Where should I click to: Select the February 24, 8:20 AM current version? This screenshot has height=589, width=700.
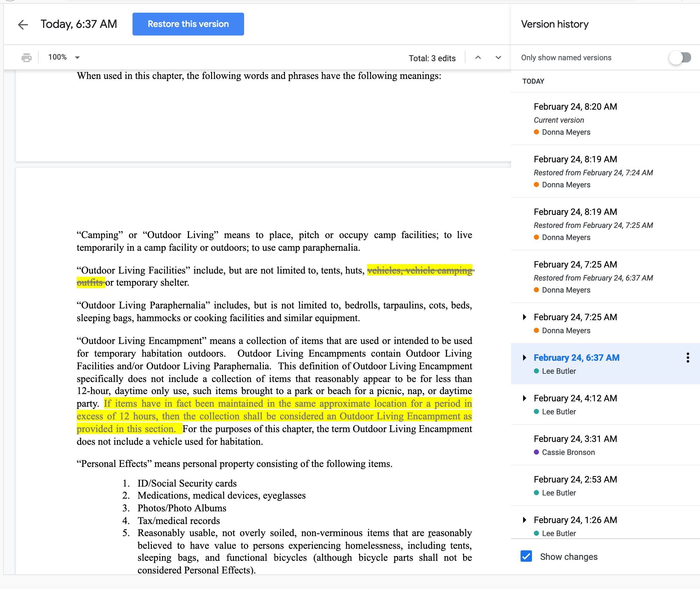click(x=575, y=107)
